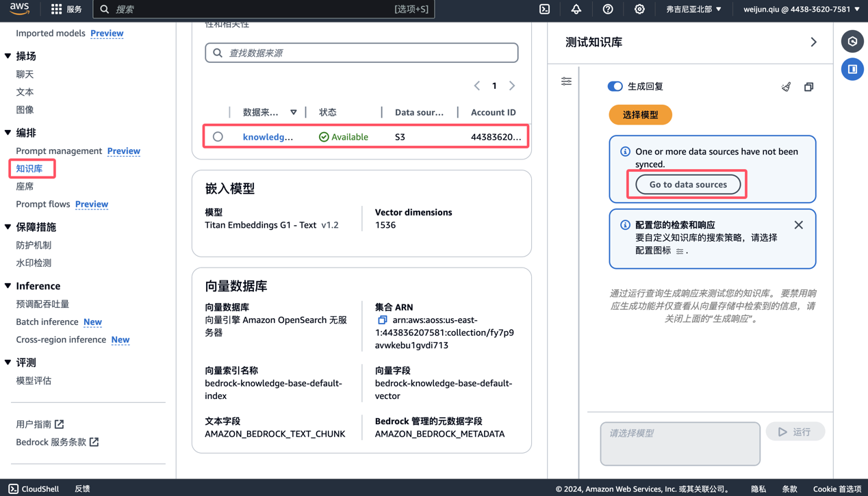Open the terms link in the footer
Viewport: 868px width, 496px height.
[x=790, y=488]
